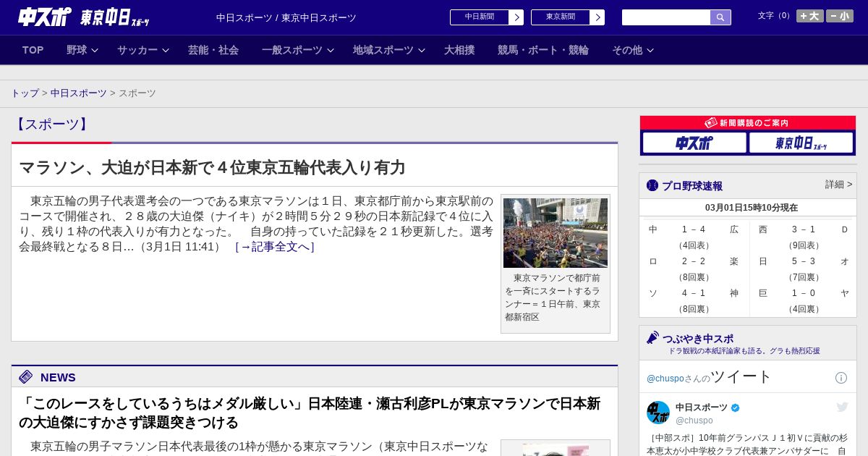Click arrow beside 東京新聞 button

597,17
